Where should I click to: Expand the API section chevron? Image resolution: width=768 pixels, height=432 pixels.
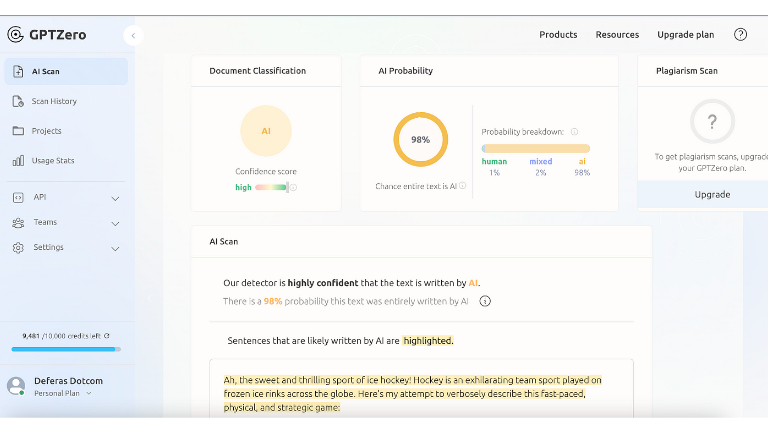coord(115,198)
